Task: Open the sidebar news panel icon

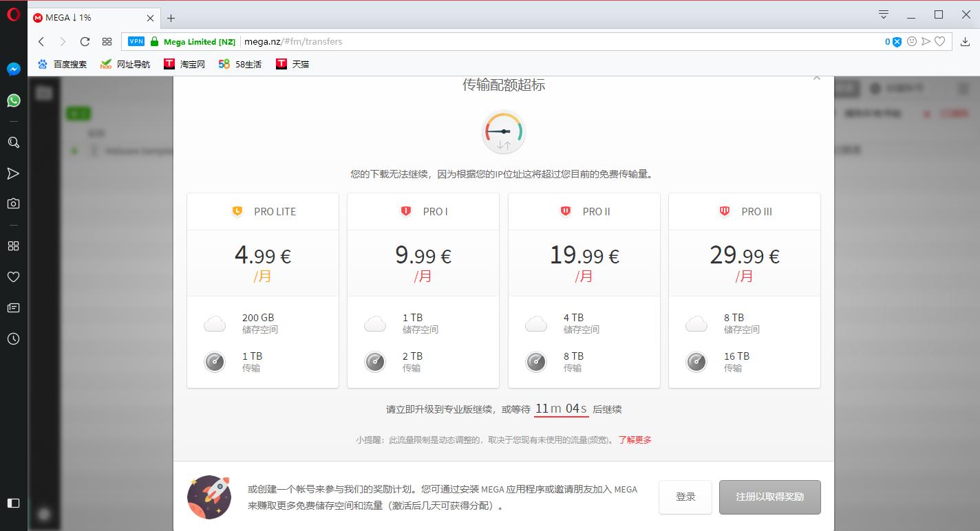Action: click(x=13, y=307)
